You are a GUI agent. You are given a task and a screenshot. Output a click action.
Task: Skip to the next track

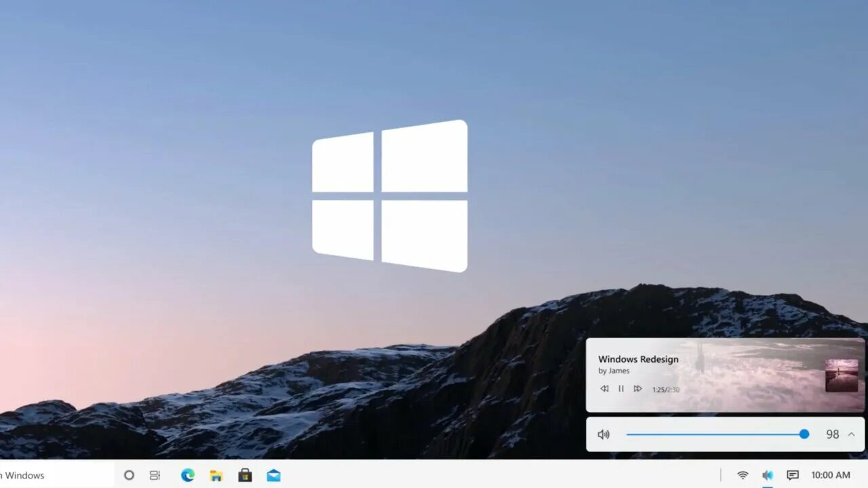637,388
